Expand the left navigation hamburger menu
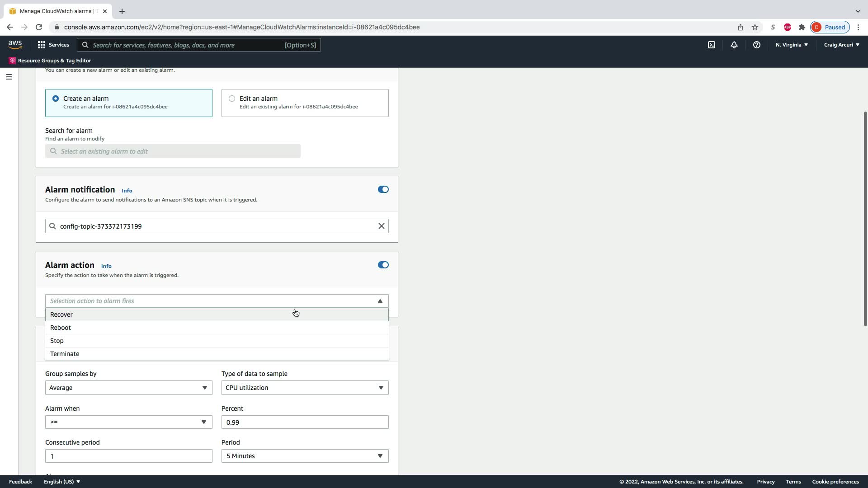The height and width of the screenshot is (488, 868). click(9, 77)
